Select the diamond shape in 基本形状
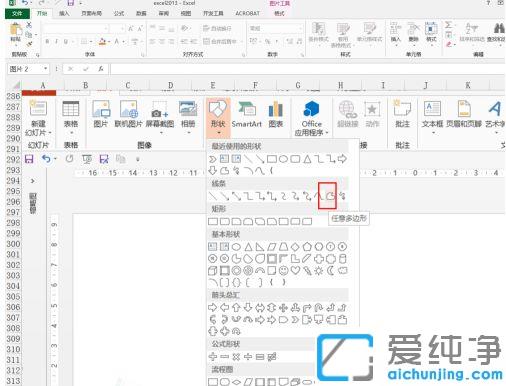Image resolution: width=506 pixels, height=386 pixels. [x=295, y=247]
